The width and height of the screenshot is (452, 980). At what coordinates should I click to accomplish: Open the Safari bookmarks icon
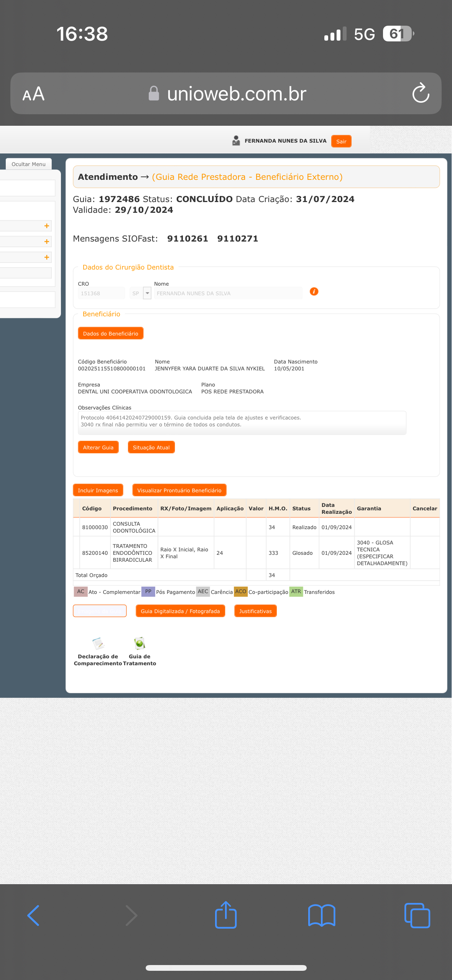(x=322, y=916)
